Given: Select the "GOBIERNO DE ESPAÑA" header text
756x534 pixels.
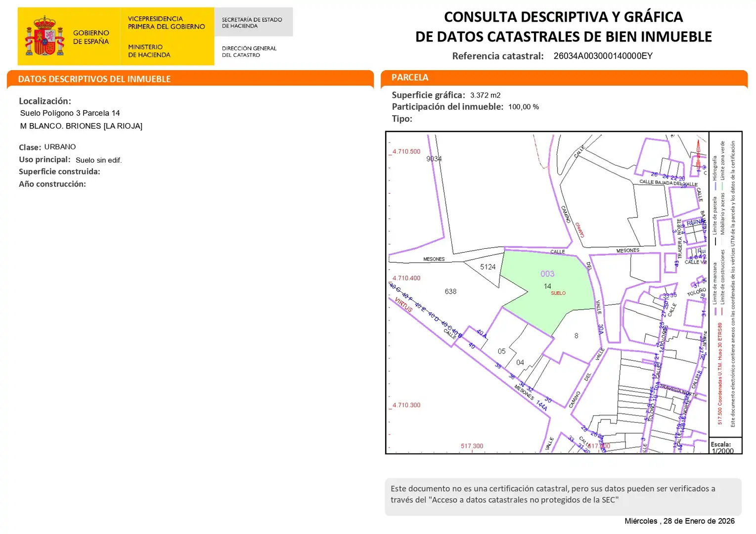Looking at the screenshot, I should (x=91, y=37).
